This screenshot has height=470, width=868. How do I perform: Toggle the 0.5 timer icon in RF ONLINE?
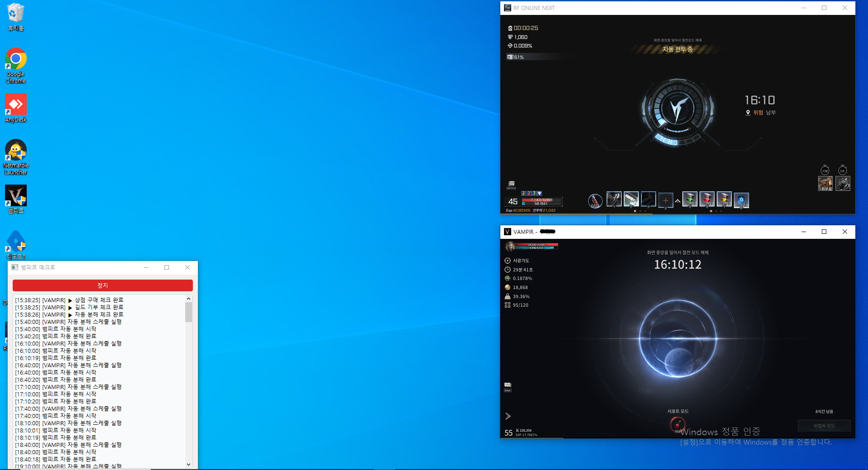(x=843, y=171)
